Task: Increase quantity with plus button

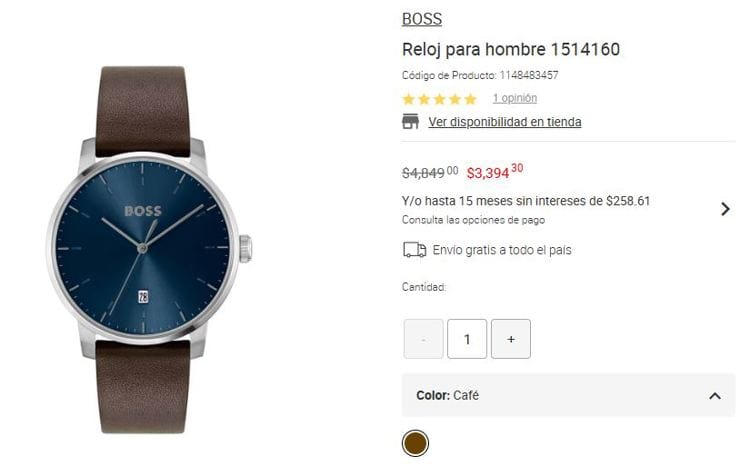Action: (x=511, y=339)
